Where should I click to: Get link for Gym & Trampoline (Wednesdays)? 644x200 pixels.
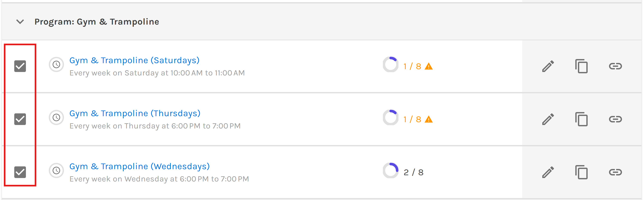(615, 172)
